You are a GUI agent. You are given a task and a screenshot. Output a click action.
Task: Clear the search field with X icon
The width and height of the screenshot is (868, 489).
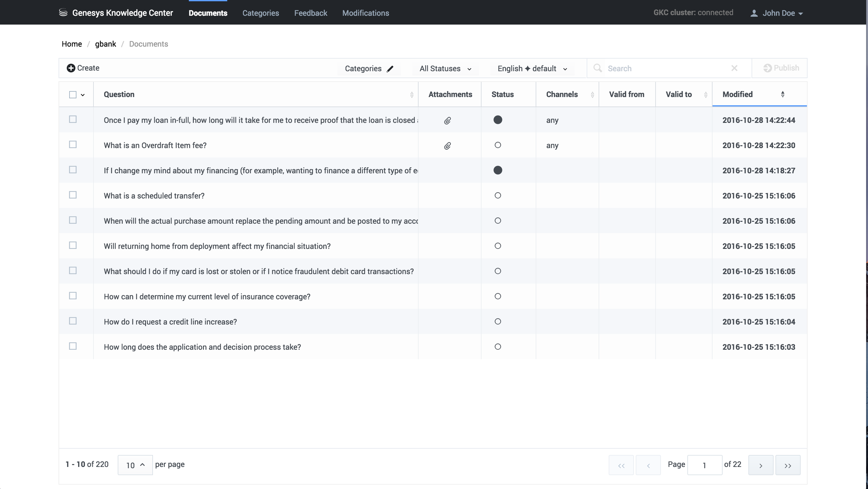coord(734,68)
